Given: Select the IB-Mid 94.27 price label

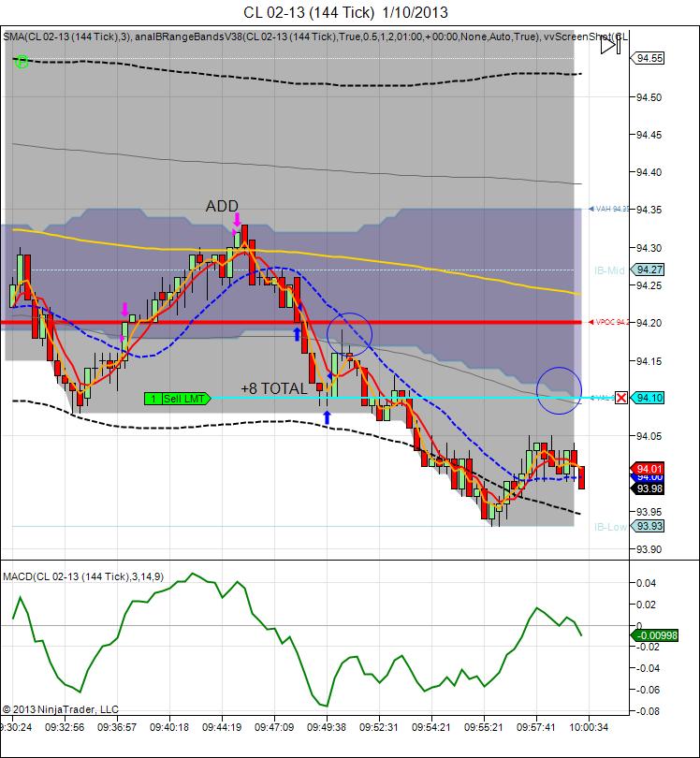Looking at the screenshot, I should pos(648,270).
